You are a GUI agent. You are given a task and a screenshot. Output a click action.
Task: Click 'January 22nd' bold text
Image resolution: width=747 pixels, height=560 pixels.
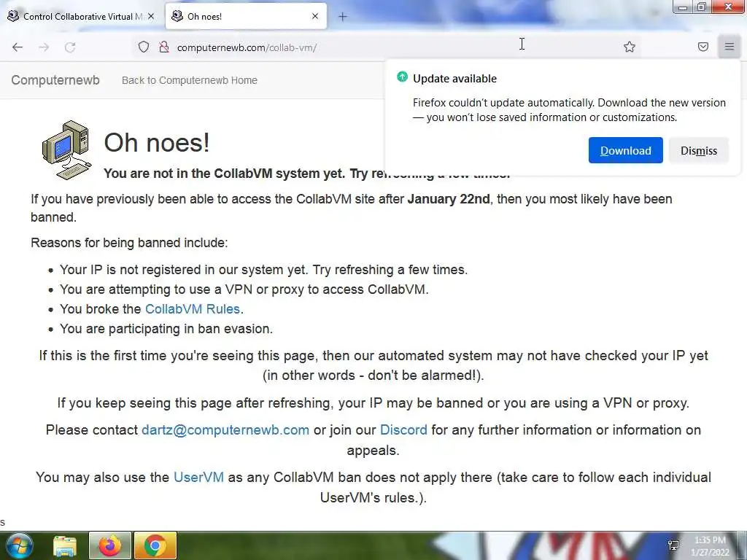point(449,198)
